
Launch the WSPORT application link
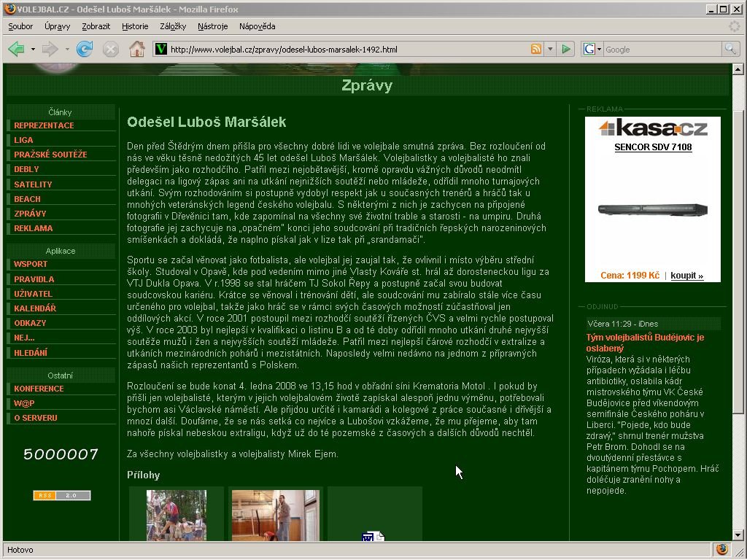31,264
